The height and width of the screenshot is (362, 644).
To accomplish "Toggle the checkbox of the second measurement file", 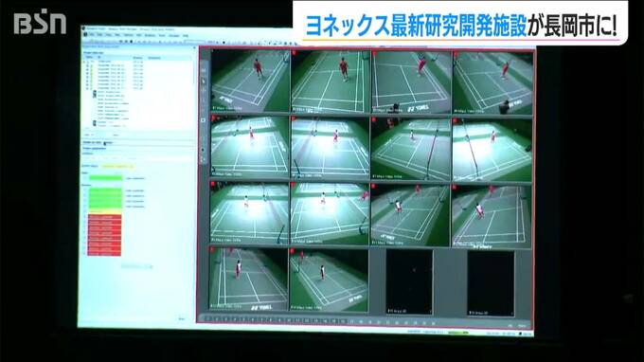I will (87, 69).
